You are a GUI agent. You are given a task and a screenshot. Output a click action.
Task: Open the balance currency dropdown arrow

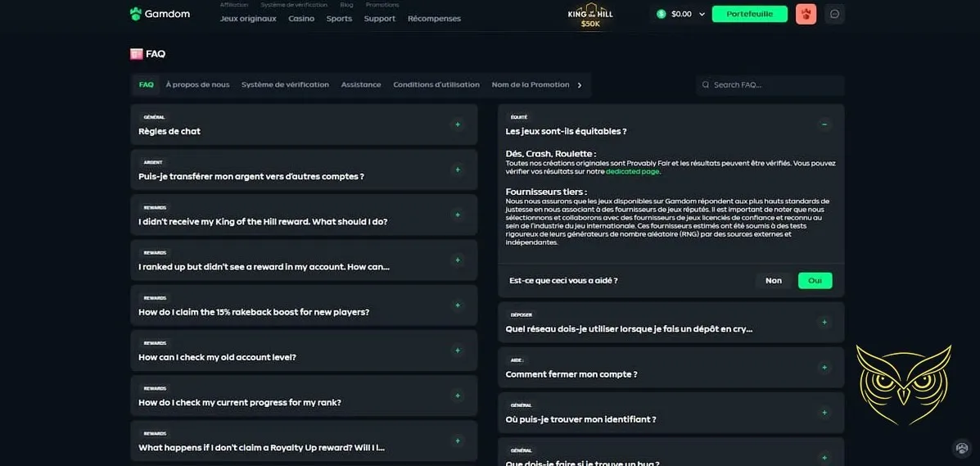click(x=702, y=14)
